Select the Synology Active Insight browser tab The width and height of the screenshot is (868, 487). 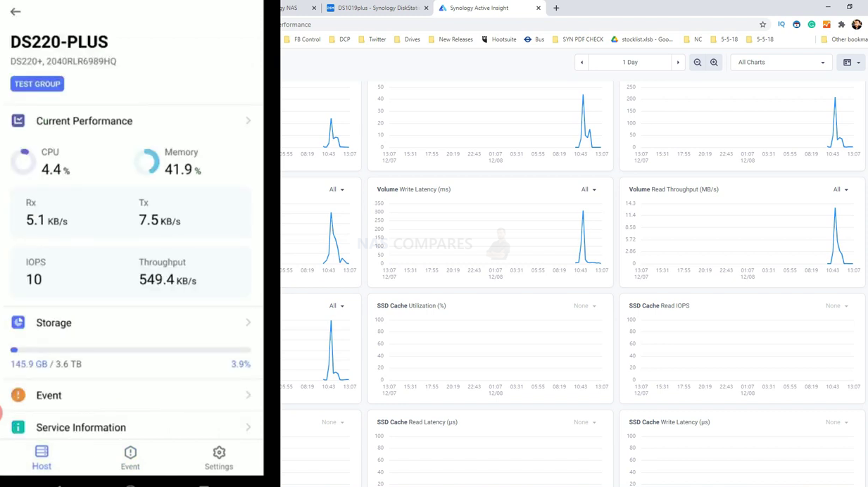(489, 8)
